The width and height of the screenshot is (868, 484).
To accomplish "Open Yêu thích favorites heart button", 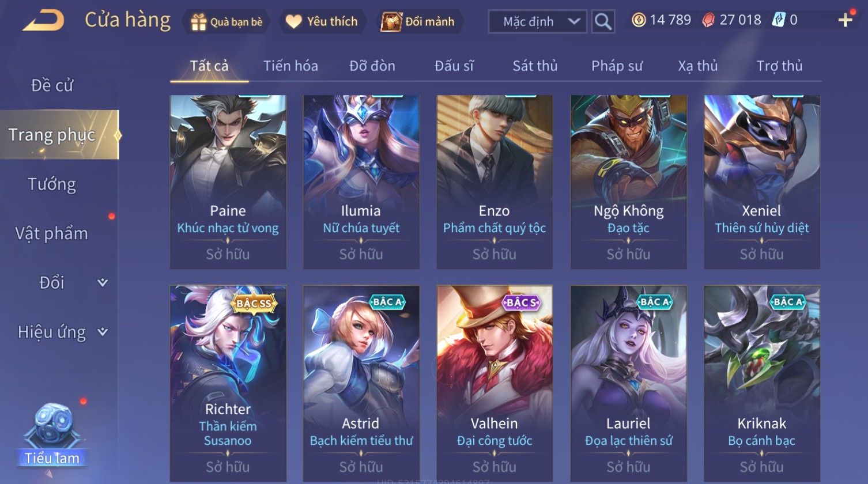I will [322, 22].
